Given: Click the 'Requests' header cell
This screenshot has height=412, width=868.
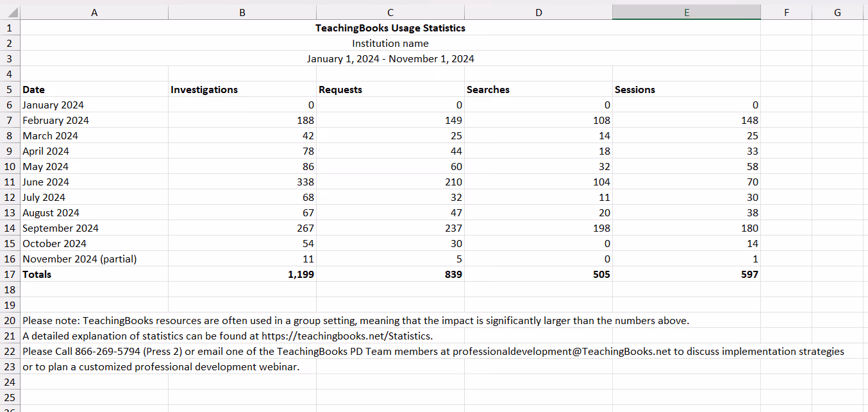Looking at the screenshot, I should (x=390, y=90).
